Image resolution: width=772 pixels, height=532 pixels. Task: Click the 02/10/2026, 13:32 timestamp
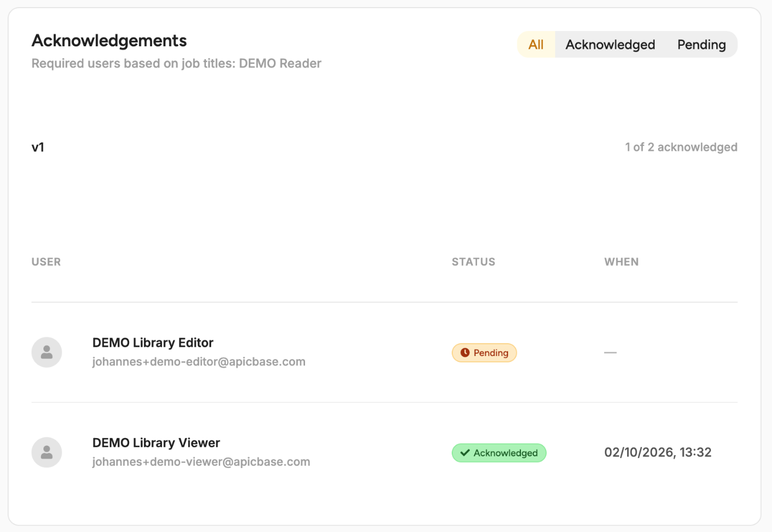point(658,453)
